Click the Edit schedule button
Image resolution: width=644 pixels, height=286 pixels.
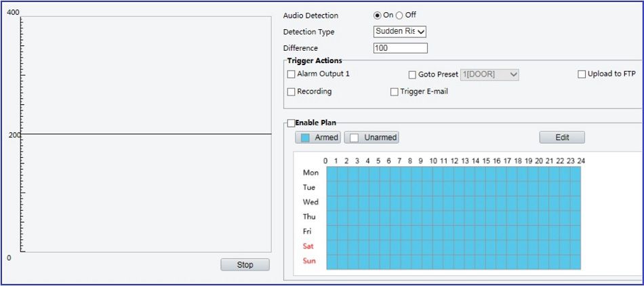[562, 138]
